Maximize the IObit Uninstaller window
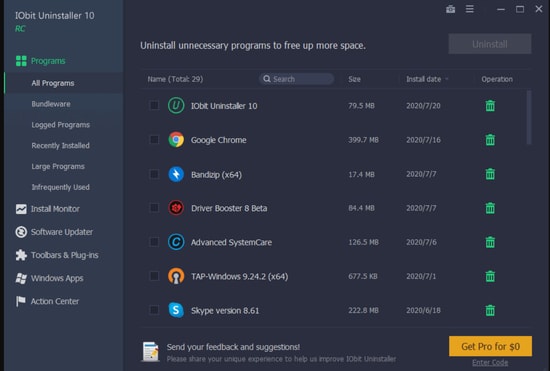 [x=520, y=9]
